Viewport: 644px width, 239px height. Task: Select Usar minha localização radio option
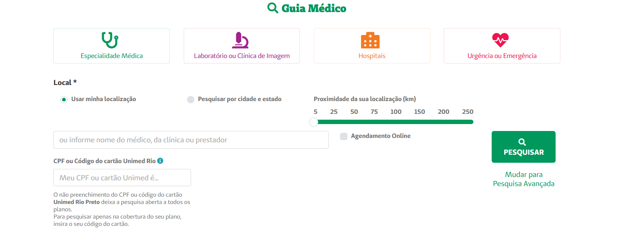(x=64, y=100)
